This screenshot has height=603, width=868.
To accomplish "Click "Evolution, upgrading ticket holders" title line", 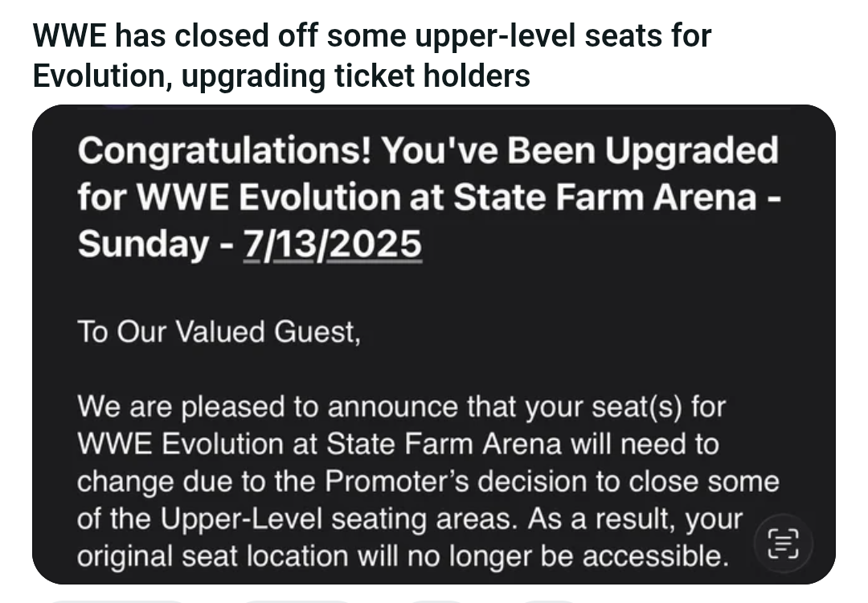I will point(281,76).
